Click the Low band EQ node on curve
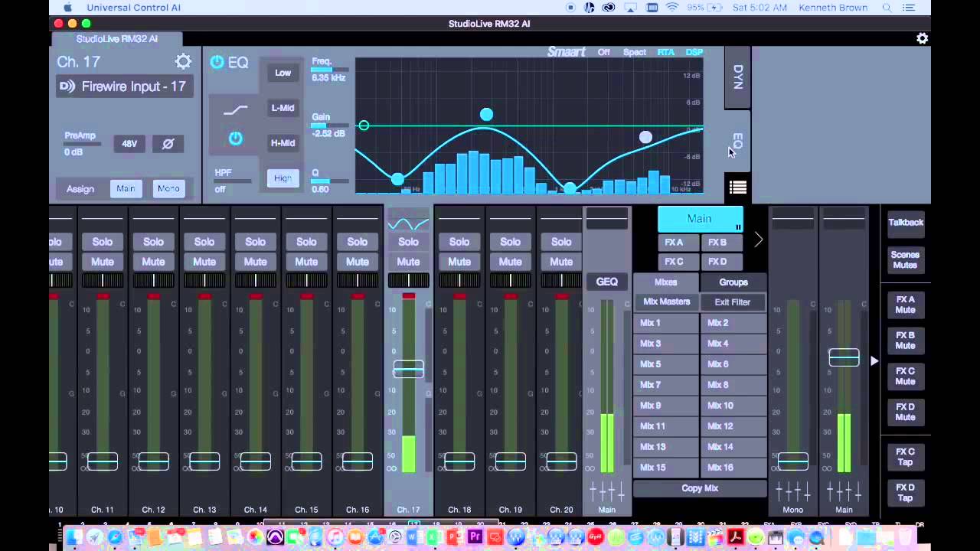Image resolution: width=980 pixels, height=551 pixels. pyautogui.click(x=397, y=179)
